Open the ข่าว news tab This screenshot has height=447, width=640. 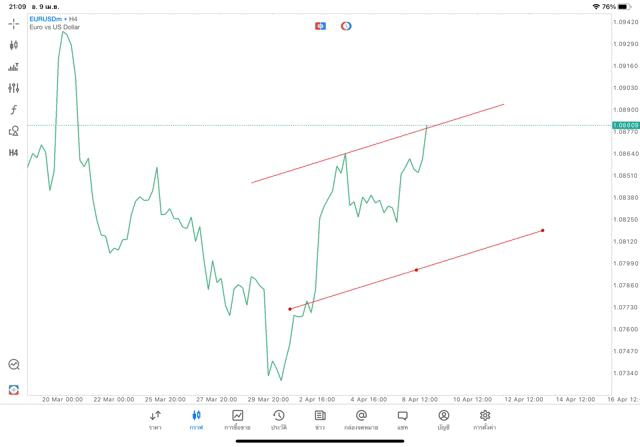pos(320,420)
